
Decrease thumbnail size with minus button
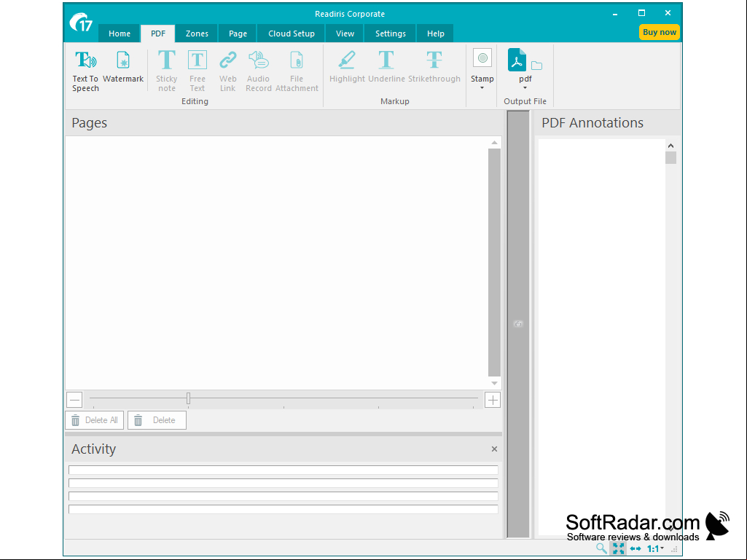[74, 400]
